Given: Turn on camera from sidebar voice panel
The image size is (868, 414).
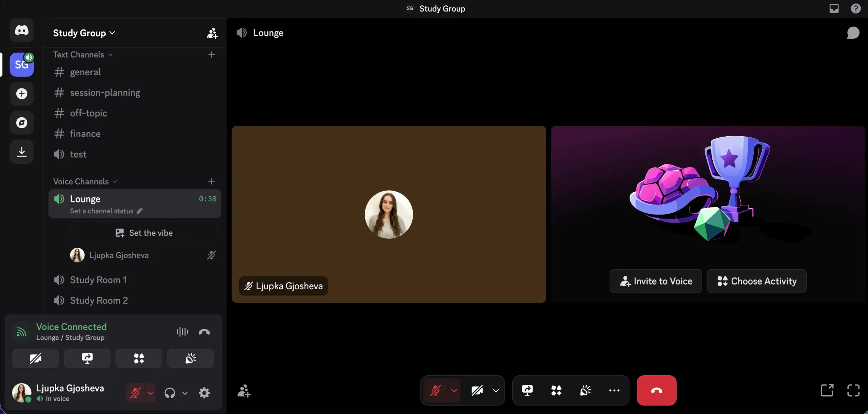Looking at the screenshot, I should point(36,358).
